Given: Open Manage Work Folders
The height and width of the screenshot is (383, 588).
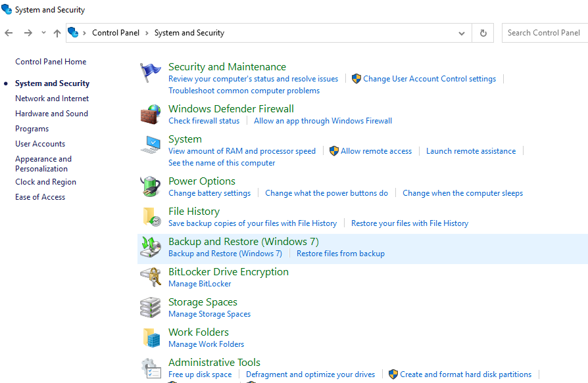Looking at the screenshot, I should 206,344.
